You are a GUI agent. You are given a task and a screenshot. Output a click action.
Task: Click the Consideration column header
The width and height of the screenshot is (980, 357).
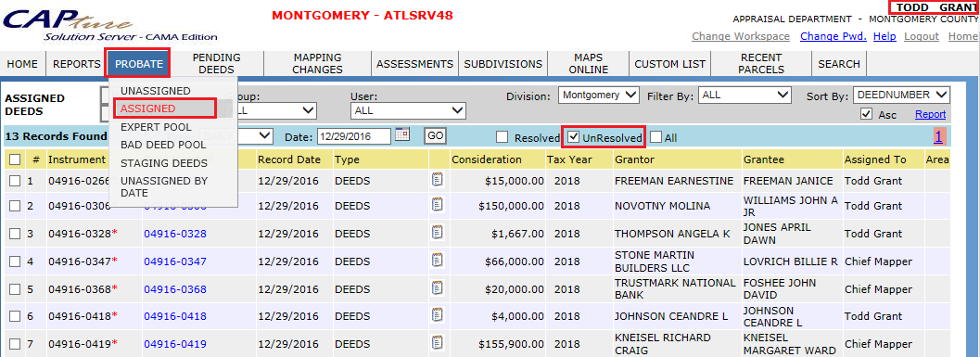tap(486, 159)
